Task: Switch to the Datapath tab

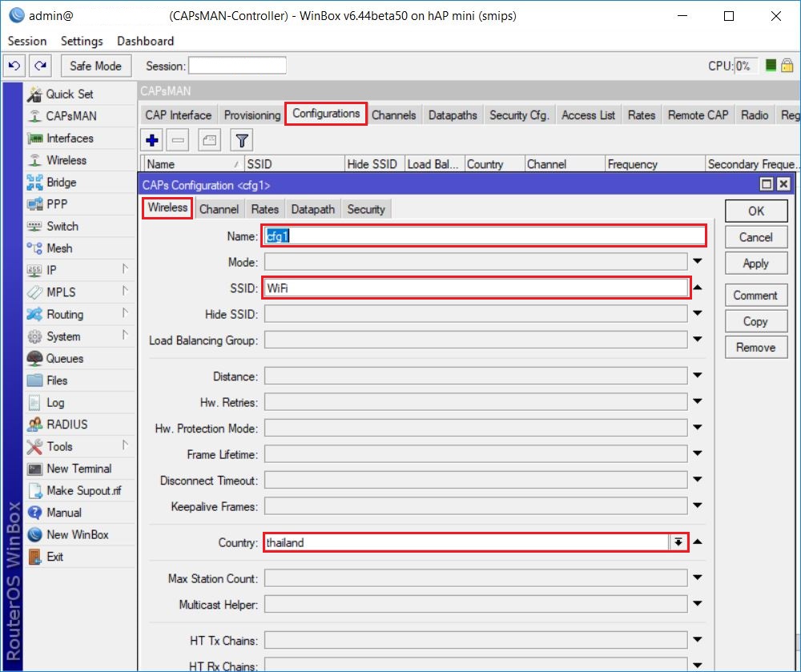Action: tap(312, 209)
